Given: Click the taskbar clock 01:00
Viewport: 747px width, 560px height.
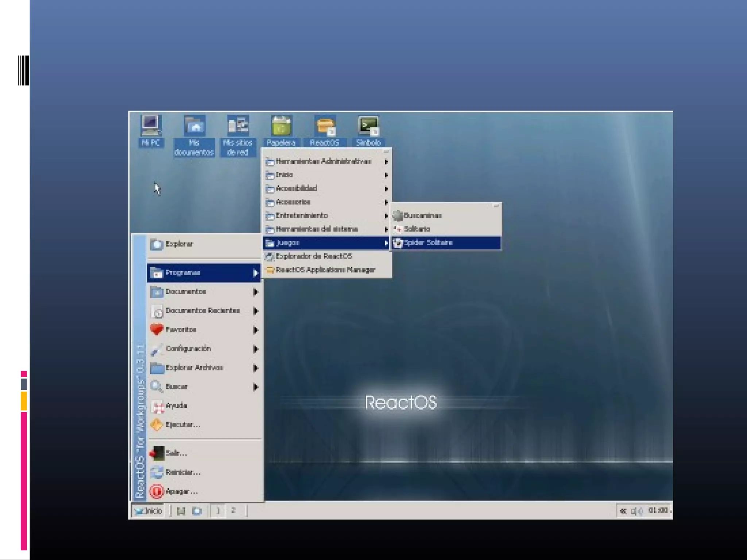Looking at the screenshot, I should 658,510.
